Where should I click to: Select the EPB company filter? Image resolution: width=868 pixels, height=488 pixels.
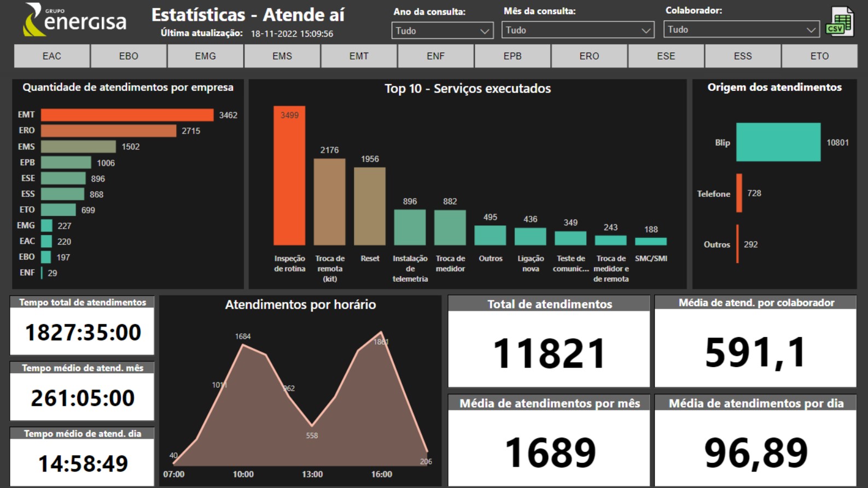[512, 56]
